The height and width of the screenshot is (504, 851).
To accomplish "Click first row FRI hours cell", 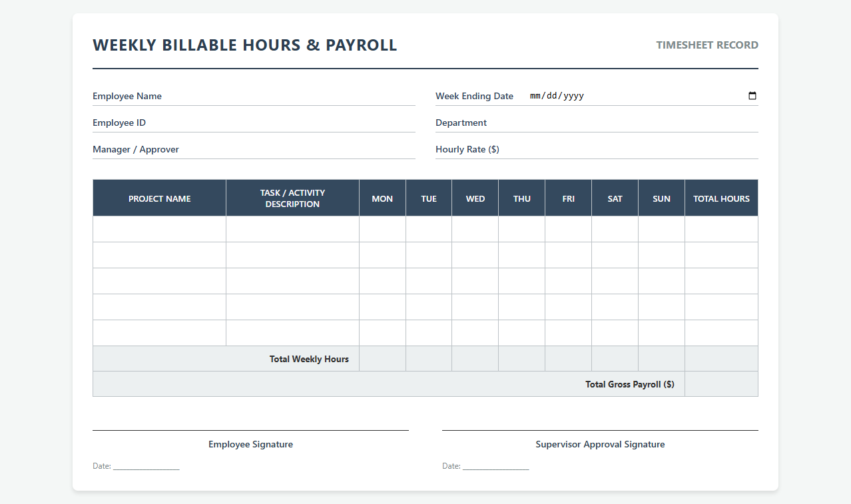I will tap(569, 229).
